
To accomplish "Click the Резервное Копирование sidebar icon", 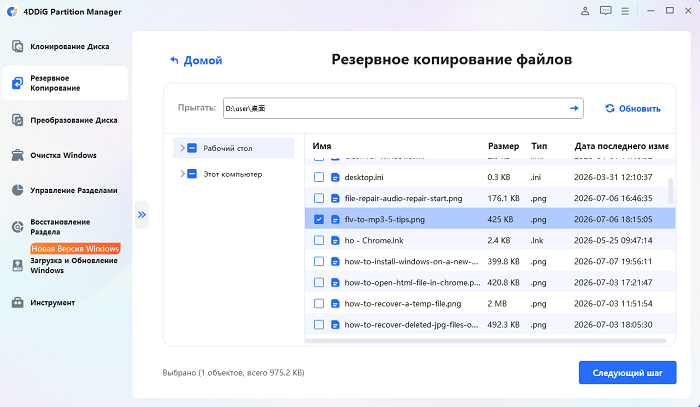I will point(17,83).
